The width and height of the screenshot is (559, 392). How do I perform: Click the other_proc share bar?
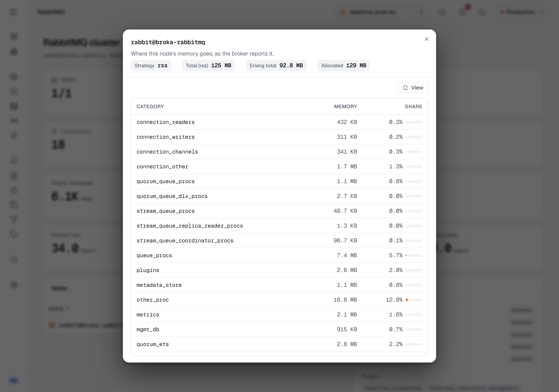point(414,300)
